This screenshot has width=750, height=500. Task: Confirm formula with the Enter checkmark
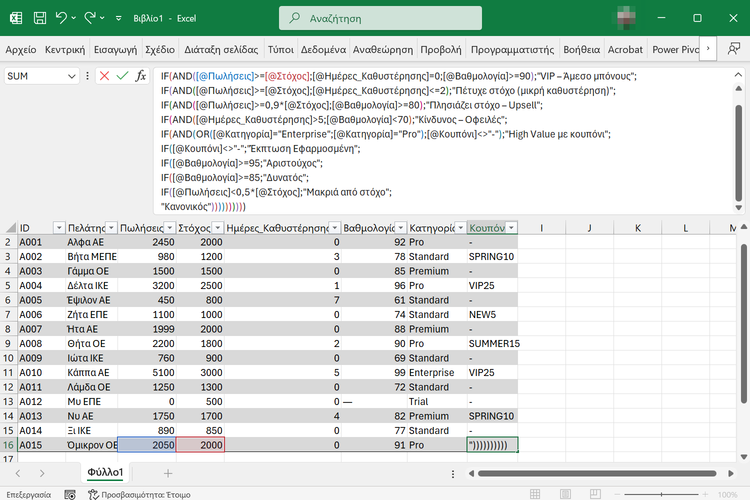pos(122,76)
